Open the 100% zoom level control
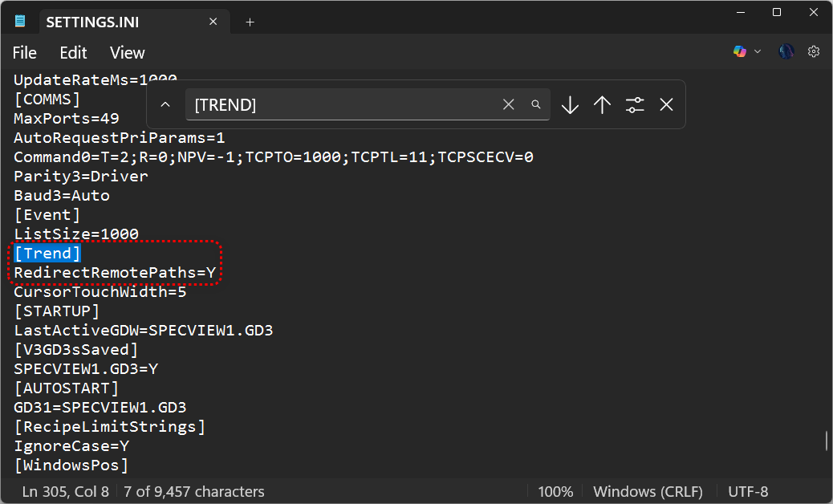 click(x=555, y=491)
